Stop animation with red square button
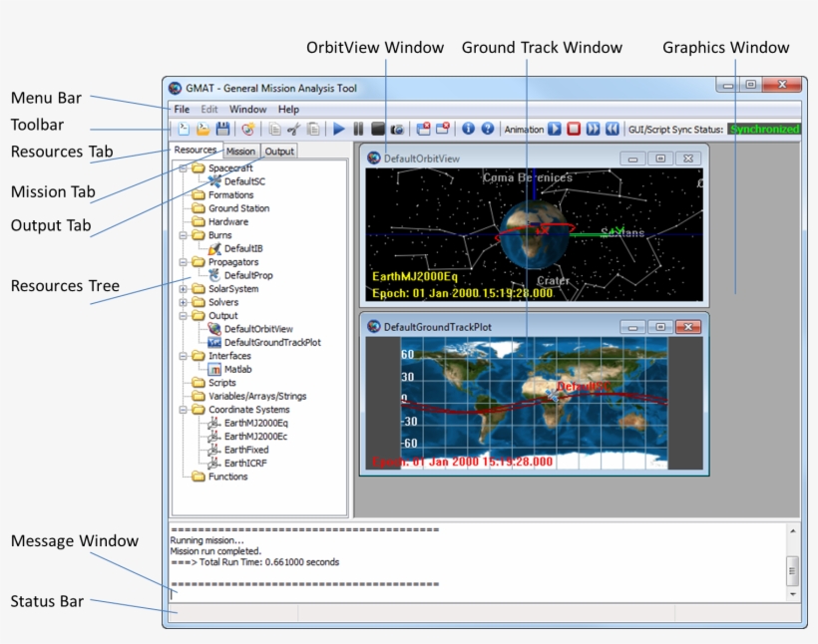 (574, 129)
